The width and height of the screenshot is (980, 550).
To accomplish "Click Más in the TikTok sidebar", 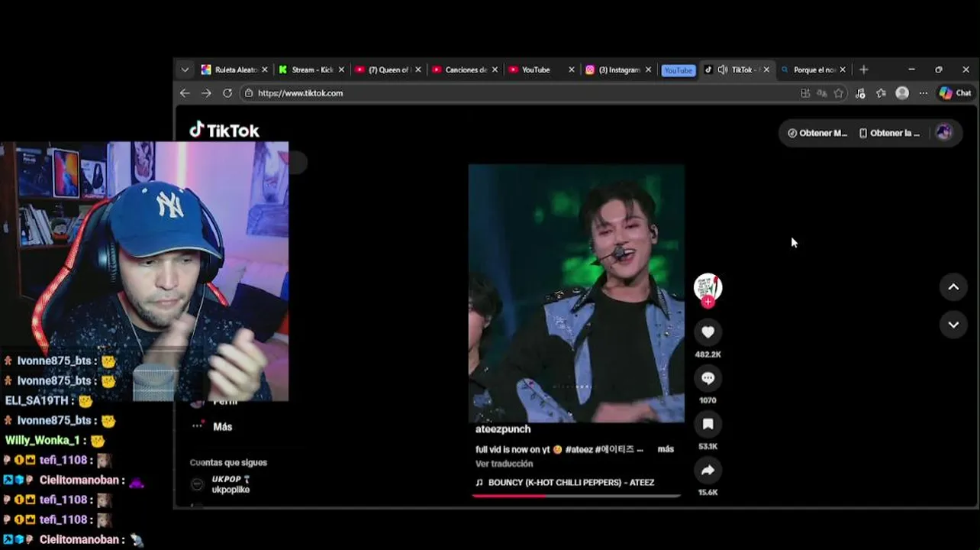I will click(x=222, y=427).
